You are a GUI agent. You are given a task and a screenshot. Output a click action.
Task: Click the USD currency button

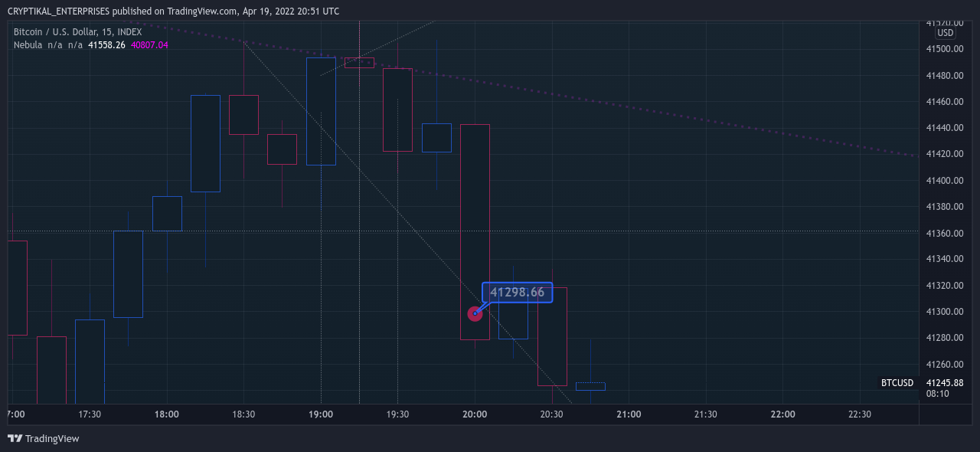click(946, 33)
